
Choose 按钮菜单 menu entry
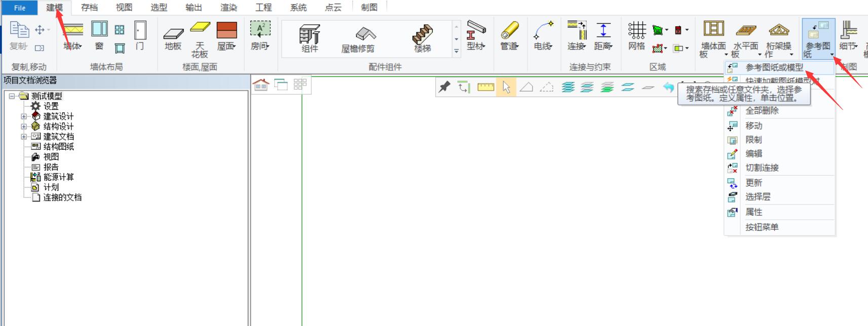pos(779,227)
